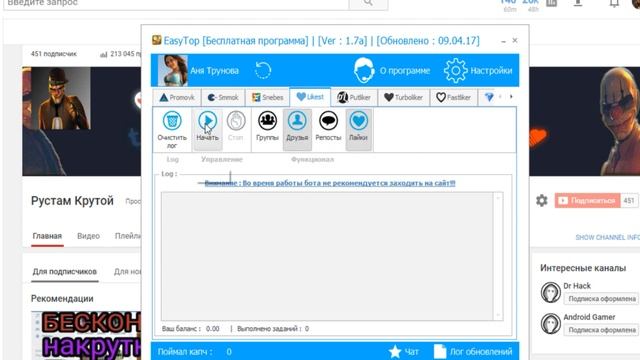Click the YouTube search magnifier button

click(x=368, y=3)
